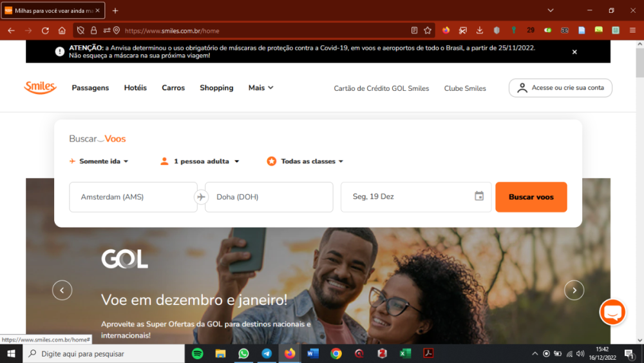This screenshot has width=644, height=363.
Task: Open the notification center icon
Action: tap(629, 353)
